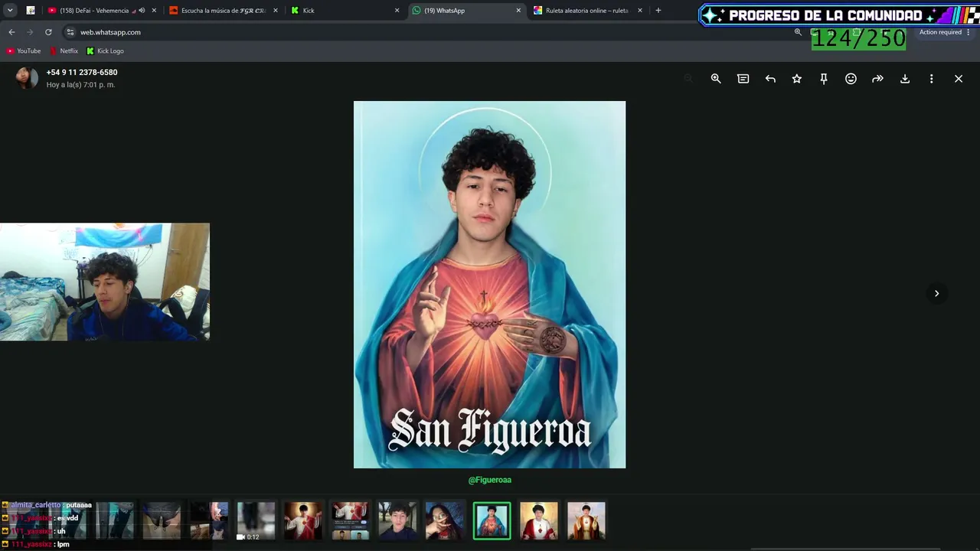Image resolution: width=980 pixels, height=551 pixels.
Task: Open thumbnail right of the green-bordered one
Action: [x=539, y=521]
